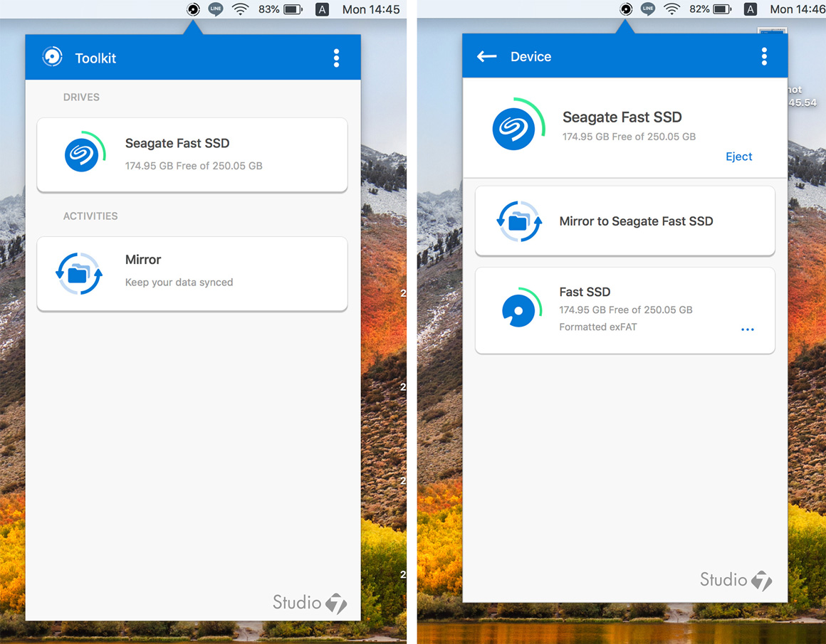Click the Mirror to Seagate Fast SSD icon
The width and height of the screenshot is (826, 644).
click(x=519, y=221)
